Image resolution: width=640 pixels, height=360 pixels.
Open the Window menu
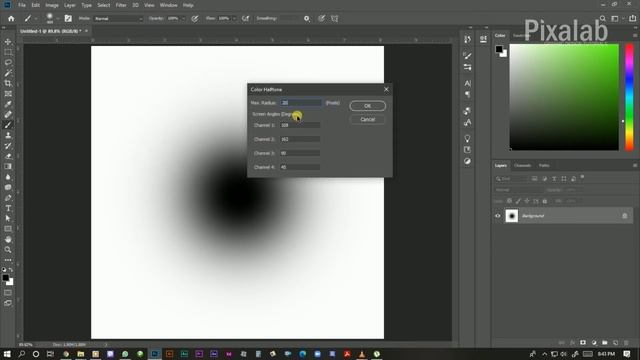(168, 5)
